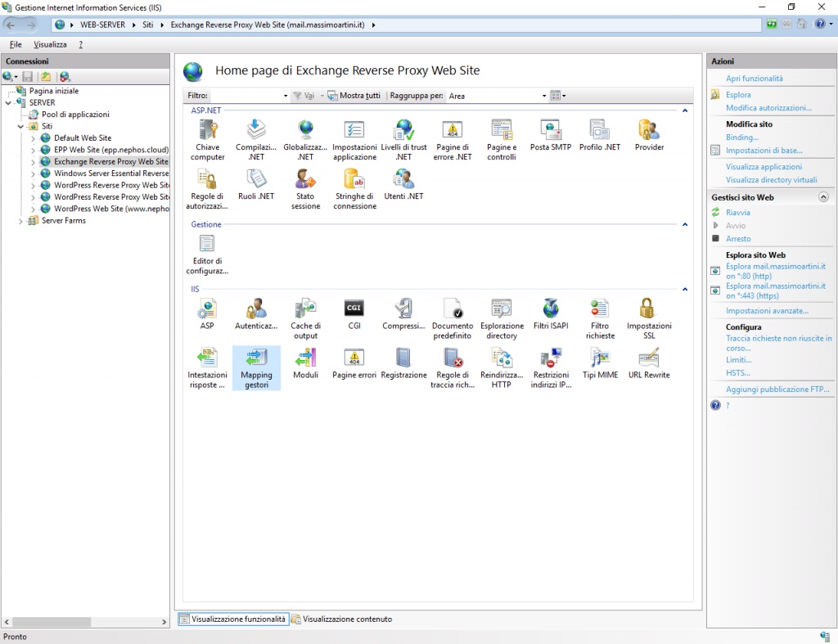Open Documento predefinito feature
The image size is (838, 644).
453,318
